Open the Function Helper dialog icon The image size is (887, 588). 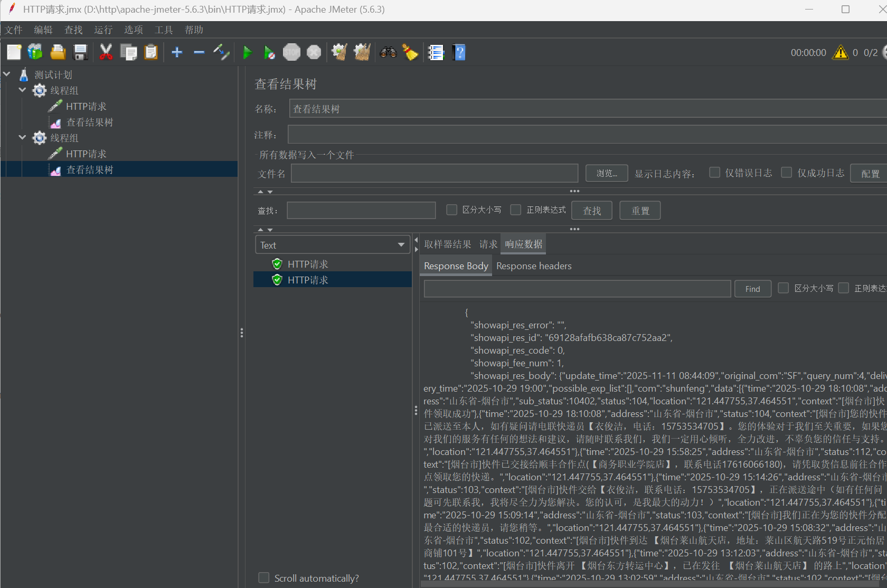click(x=436, y=52)
